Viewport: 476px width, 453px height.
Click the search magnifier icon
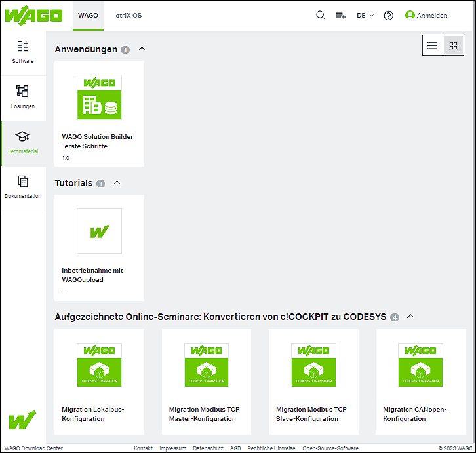[x=321, y=15]
